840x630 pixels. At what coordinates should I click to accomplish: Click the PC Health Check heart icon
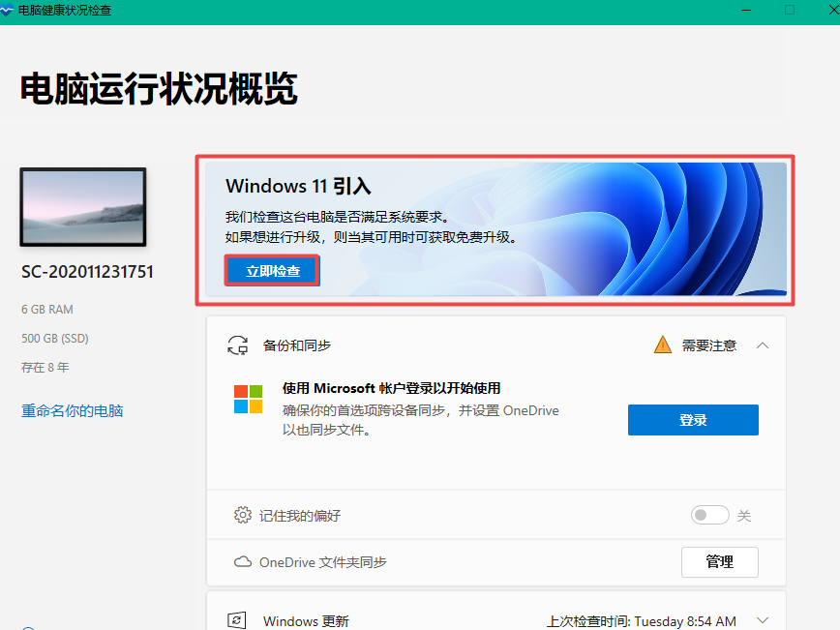pyautogui.click(x=7, y=11)
